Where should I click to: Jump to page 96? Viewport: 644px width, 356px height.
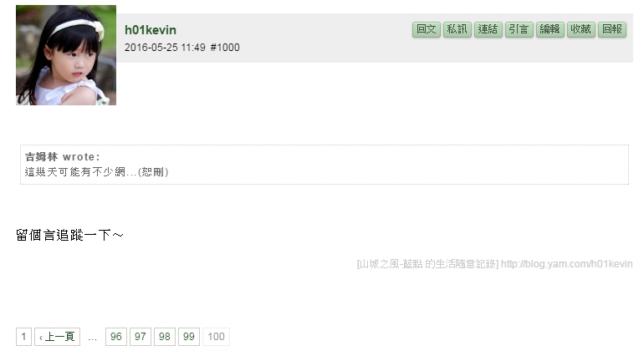coord(115,337)
